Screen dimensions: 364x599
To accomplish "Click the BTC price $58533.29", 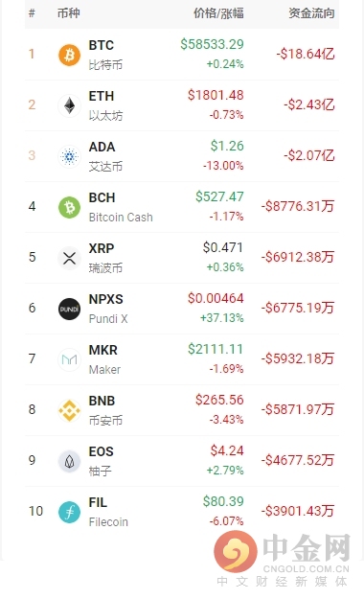I will pyautogui.click(x=212, y=44).
